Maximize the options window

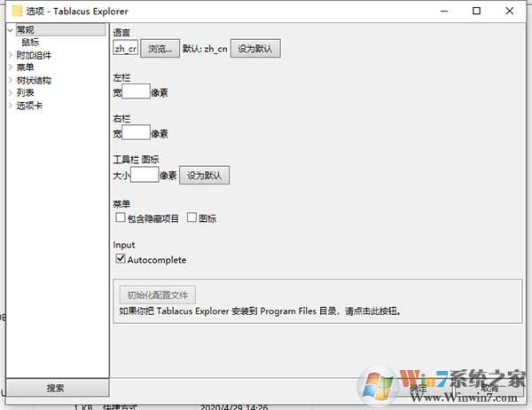[476, 12]
